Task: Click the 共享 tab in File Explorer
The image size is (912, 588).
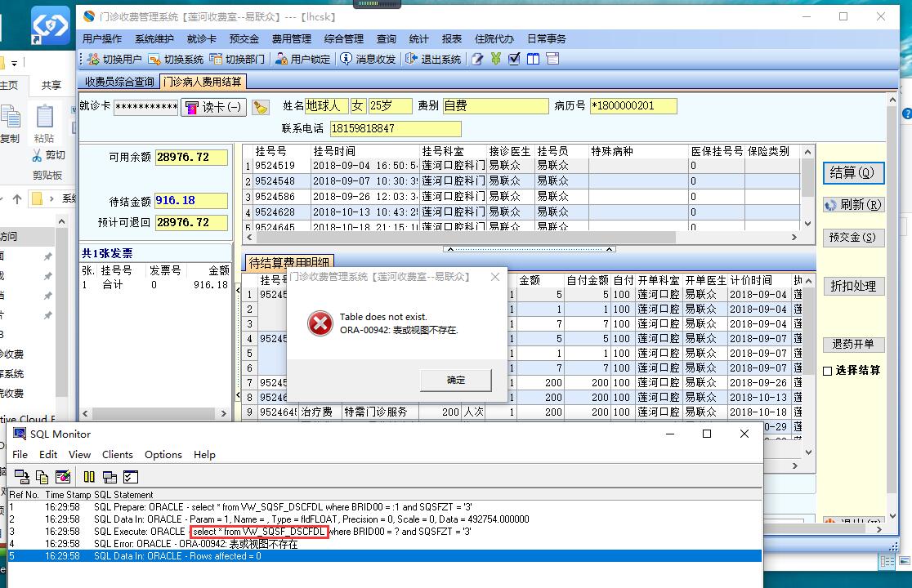Action: click(x=51, y=86)
